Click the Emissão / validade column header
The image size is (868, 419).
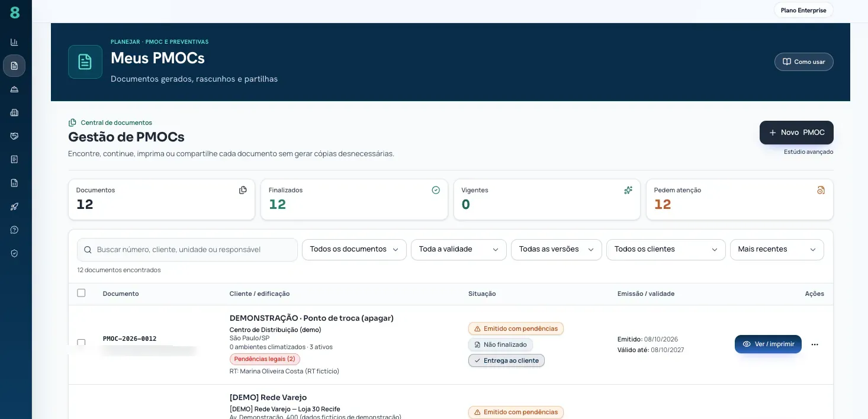click(x=646, y=294)
